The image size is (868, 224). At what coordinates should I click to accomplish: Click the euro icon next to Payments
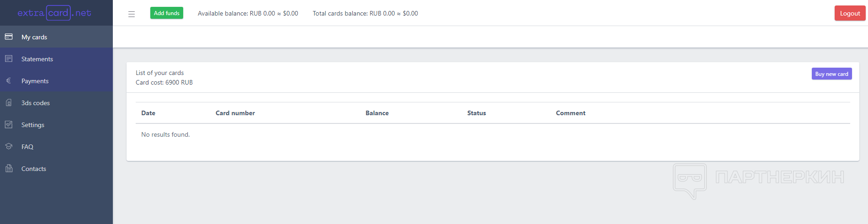[9, 80]
